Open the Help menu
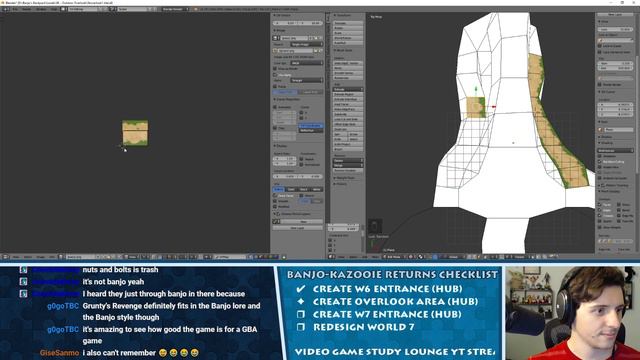Viewport: 640px width, 360px height. tap(54, 9)
